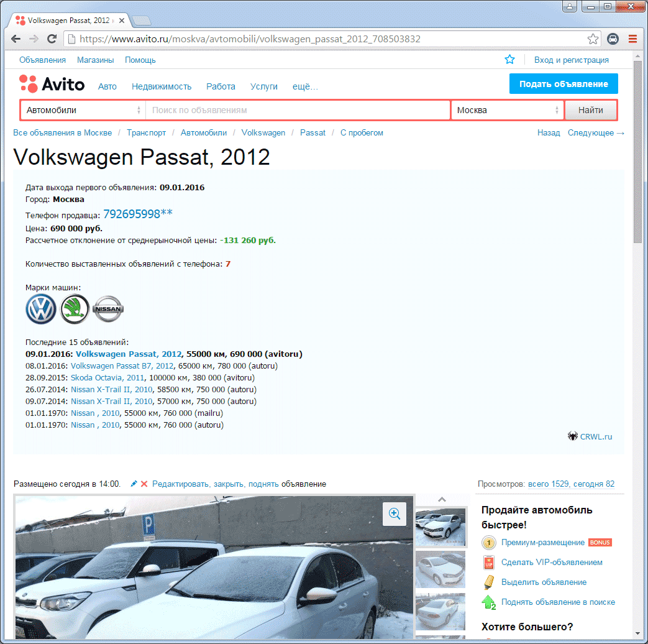Viewport: 648px width, 644px height.
Task: Bookmark this page with the address-bar star
Action: point(593,39)
